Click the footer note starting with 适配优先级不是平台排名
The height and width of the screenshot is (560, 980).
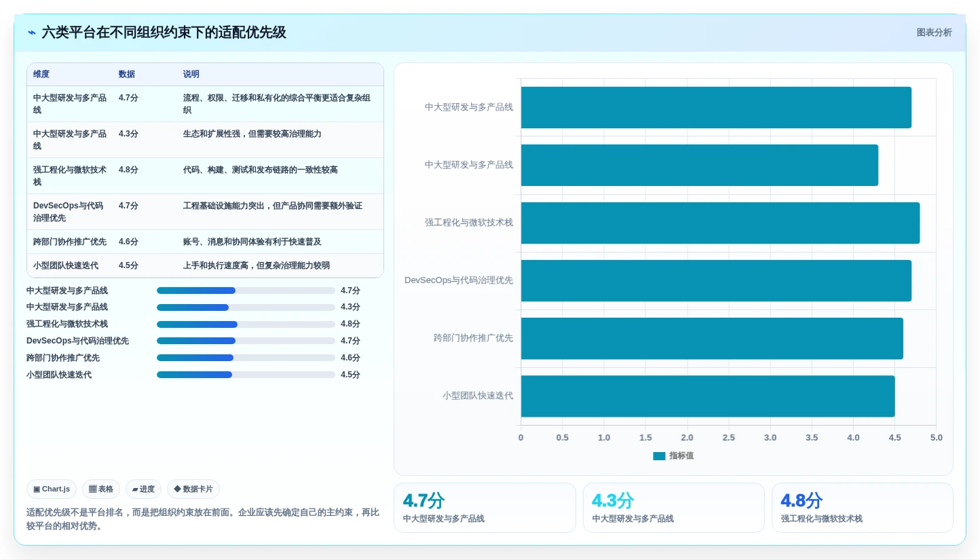(x=203, y=519)
